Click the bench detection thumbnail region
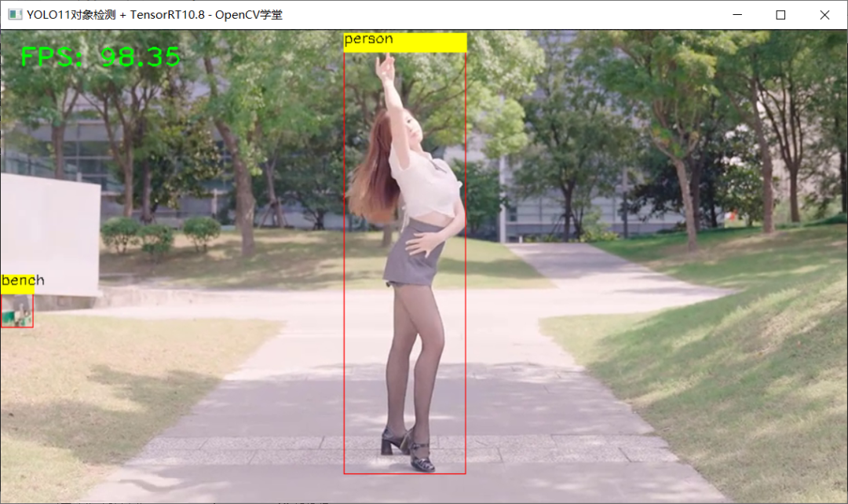Viewport: 848px width, 504px height. 16,310
